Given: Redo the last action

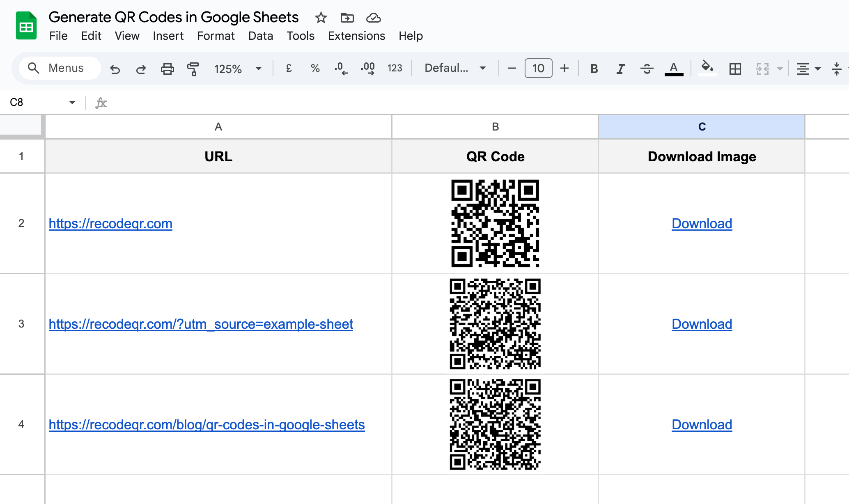Looking at the screenshot, I should click(141, 69).
